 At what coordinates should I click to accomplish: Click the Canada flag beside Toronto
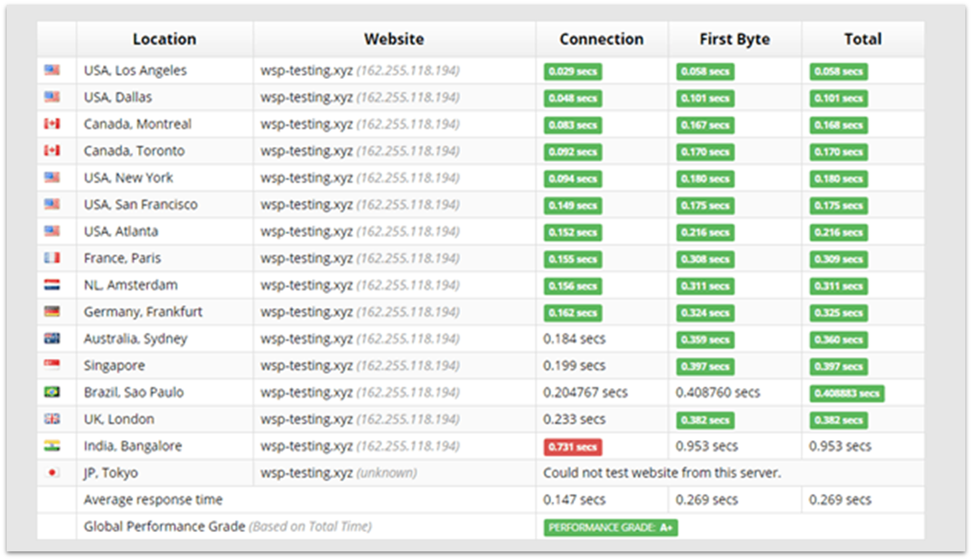pyautogui.click(x=52, y=151)
